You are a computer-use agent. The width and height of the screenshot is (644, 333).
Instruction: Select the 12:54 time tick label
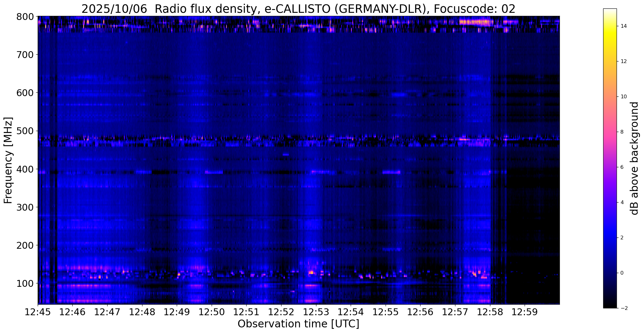pos(351,312)
